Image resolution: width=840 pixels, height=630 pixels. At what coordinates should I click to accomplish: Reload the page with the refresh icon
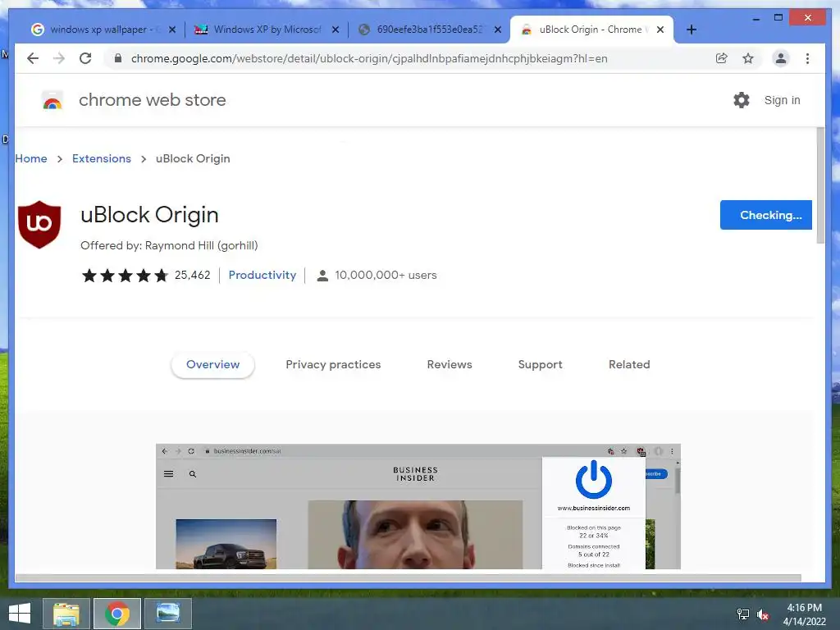(x=85, y=58)
